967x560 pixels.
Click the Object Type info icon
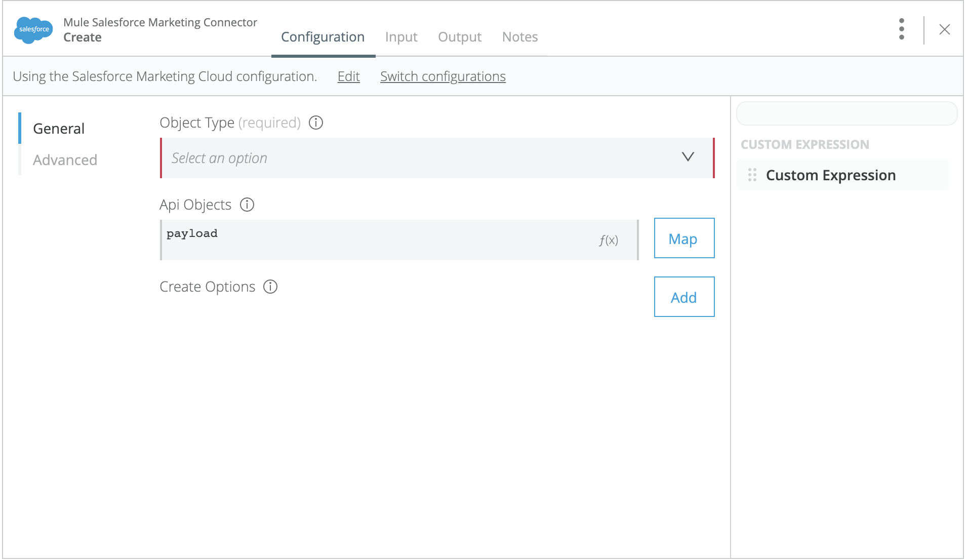pos(315,123)
